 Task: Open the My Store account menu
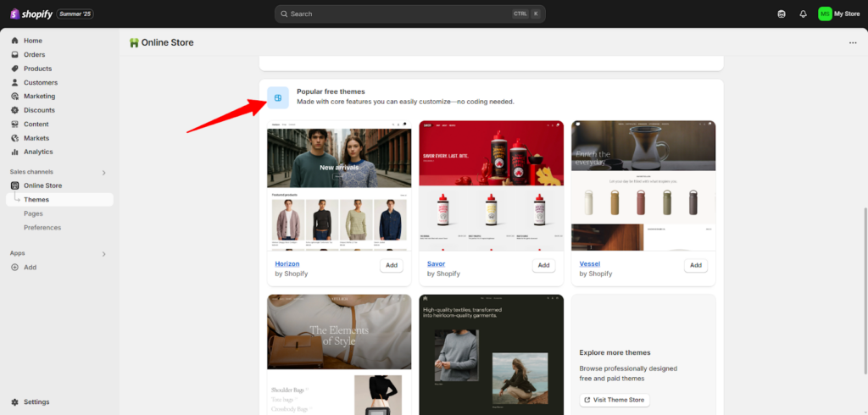tap(838, 14)
